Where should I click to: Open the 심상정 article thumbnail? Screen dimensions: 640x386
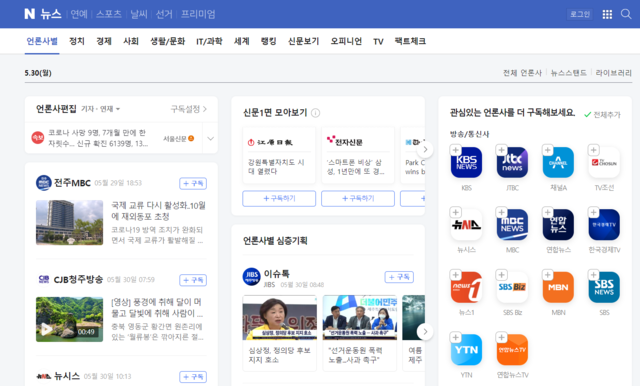pos(280,317)
